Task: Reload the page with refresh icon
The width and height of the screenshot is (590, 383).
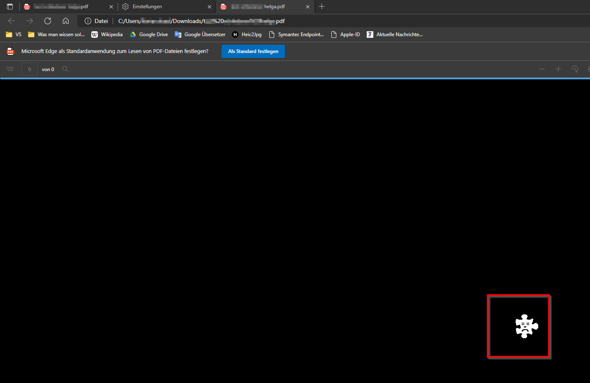Action: pyautogui.click(x=47, y=21)
